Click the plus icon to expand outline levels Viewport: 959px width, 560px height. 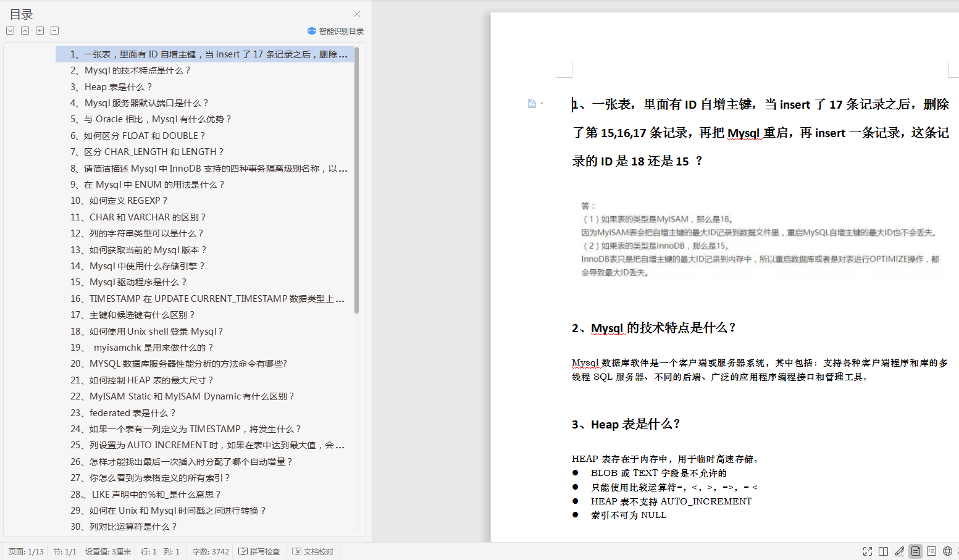(40, 30)
